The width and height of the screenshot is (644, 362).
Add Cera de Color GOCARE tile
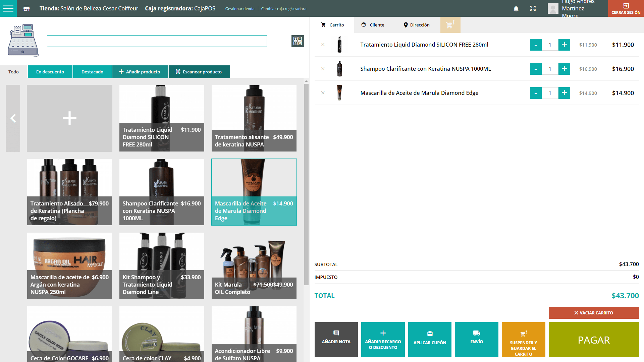click(69, 334)
